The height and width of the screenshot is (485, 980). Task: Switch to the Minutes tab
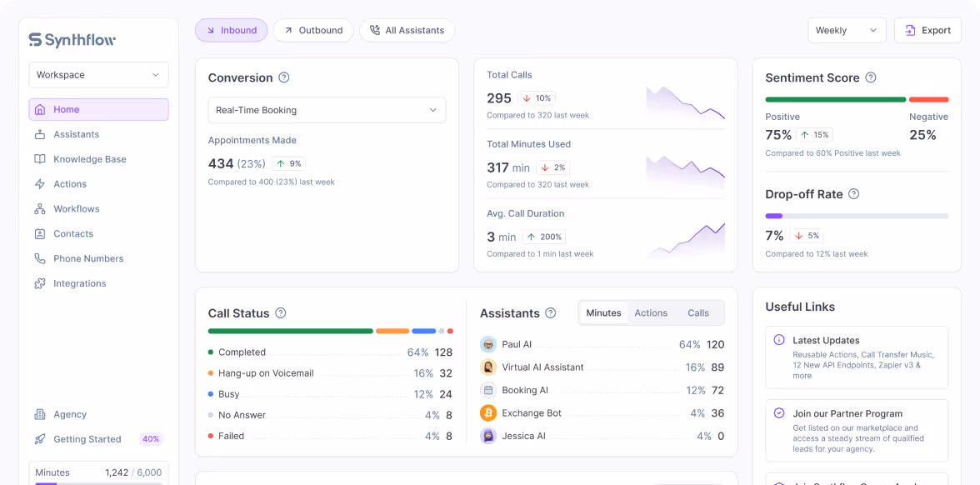[x=603, y=313]
